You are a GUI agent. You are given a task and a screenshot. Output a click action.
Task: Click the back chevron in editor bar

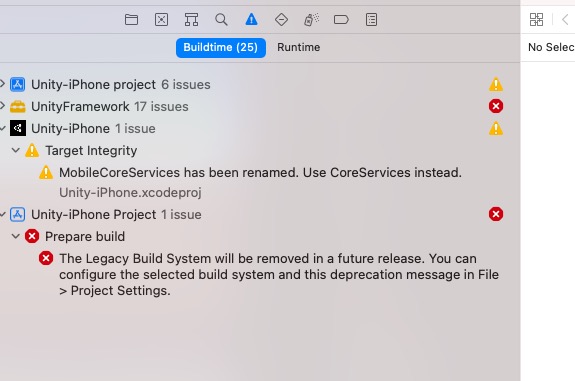tap(565, 19)
